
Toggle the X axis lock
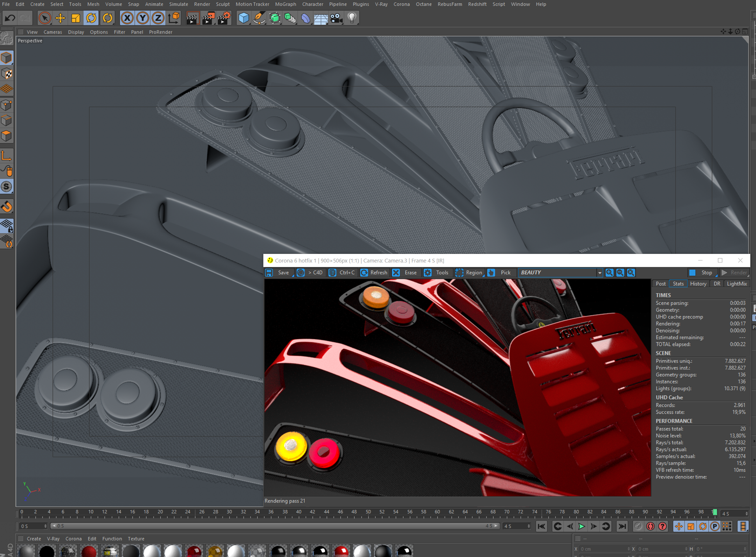click(x=127, y=18)
